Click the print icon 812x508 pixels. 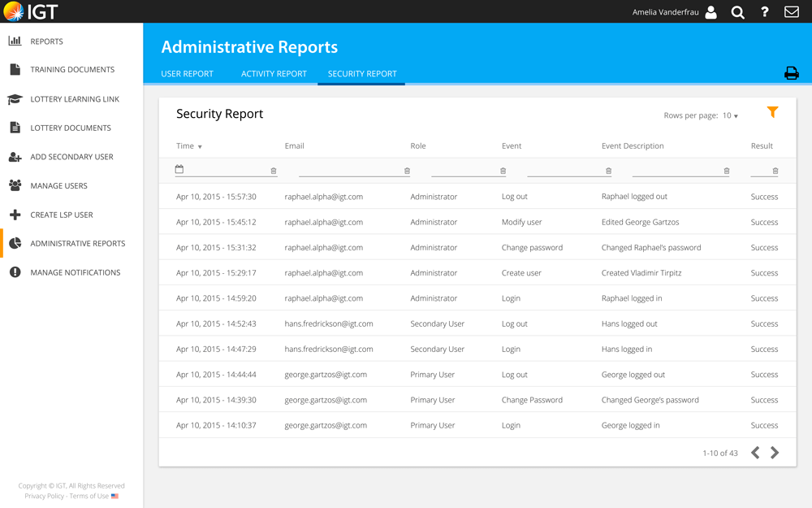791,73
